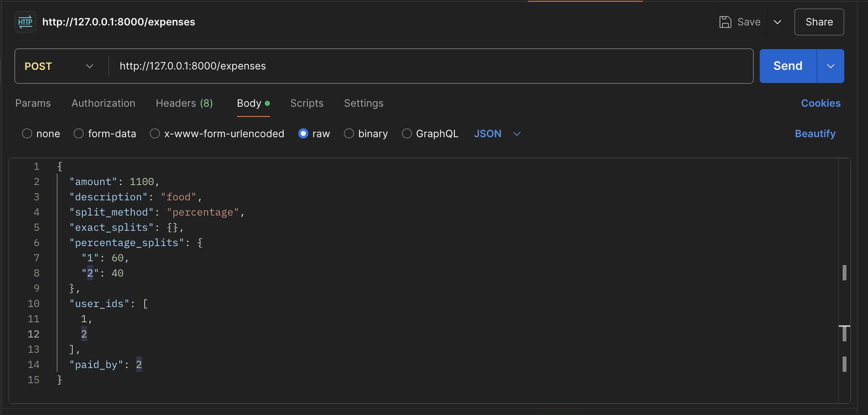Click the "food" description value
The image size is (868, 415).
[x=179, y=197]
